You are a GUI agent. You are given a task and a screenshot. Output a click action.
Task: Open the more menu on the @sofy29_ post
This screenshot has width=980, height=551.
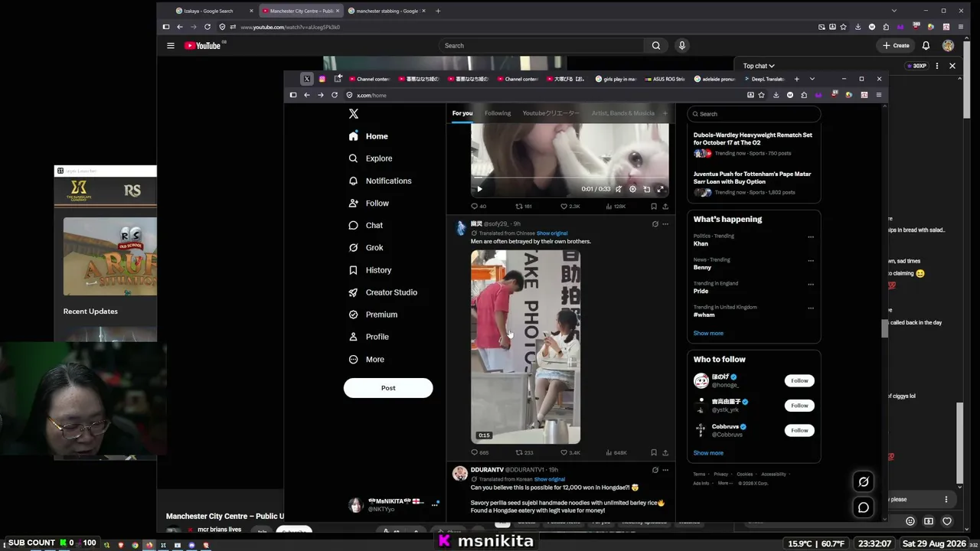pyautogui.click(x=665, y=224)
